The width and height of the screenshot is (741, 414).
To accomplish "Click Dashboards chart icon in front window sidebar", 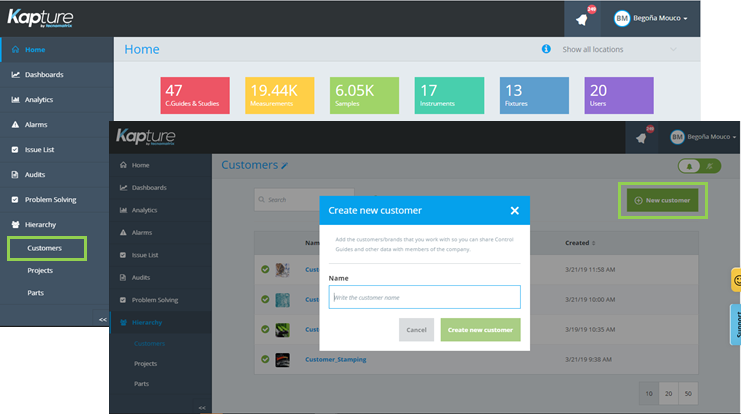I will click(123, 188).
